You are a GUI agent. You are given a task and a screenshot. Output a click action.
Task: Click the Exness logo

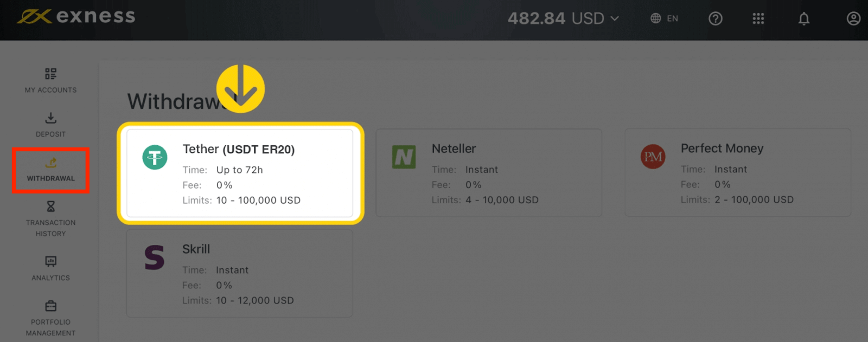[x=76, y=17]
